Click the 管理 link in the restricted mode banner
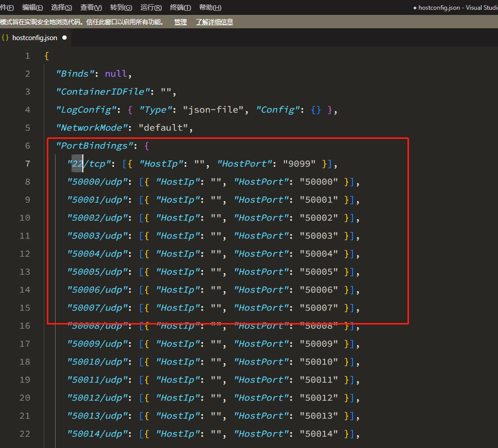 pyautogui.click(x=181, y=22)
